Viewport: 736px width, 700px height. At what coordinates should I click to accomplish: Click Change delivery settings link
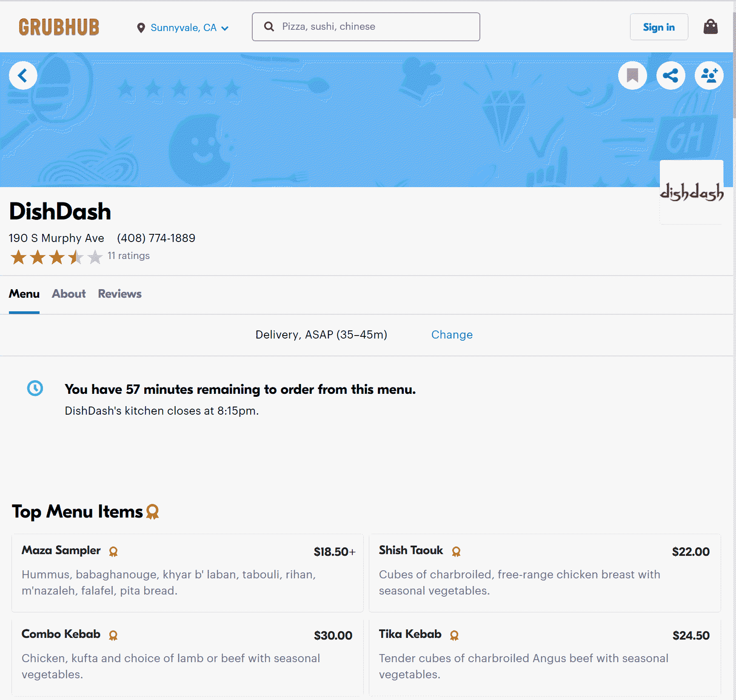451,335
